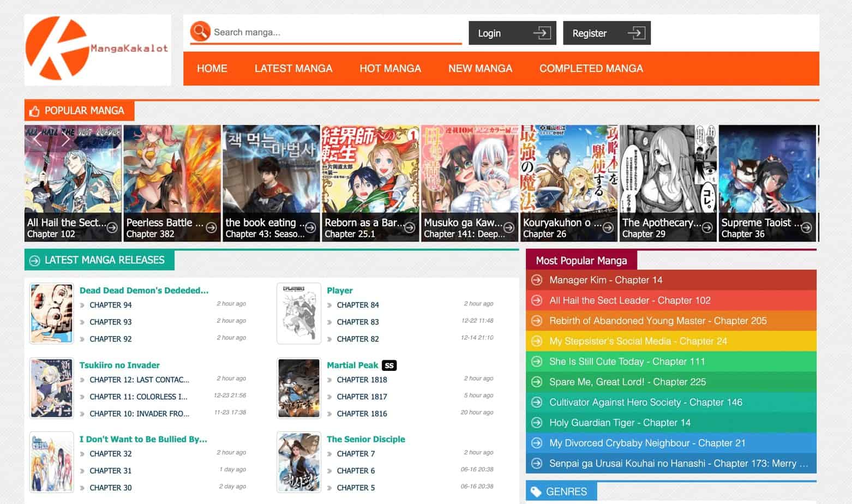852x504 pixels.
Task: Click in the Search manga input field
Action: pos(335,32)
